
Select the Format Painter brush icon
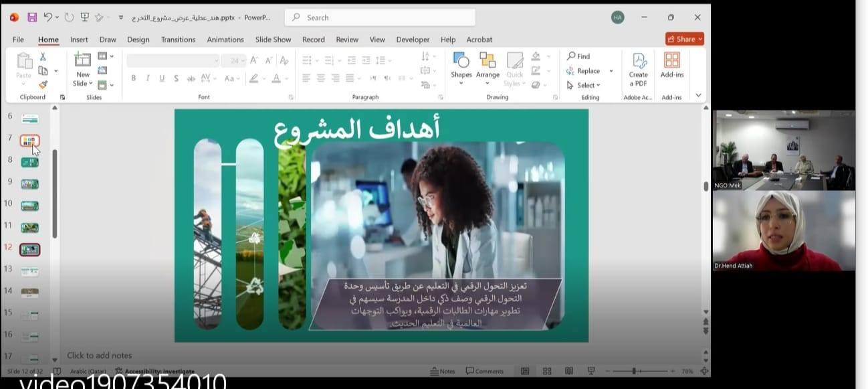point(43,85)
